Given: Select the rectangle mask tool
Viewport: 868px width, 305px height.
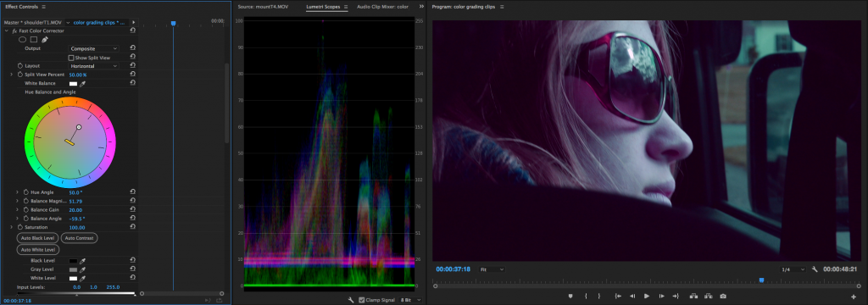Looking at the screenshot, I should tap(34, 39).
